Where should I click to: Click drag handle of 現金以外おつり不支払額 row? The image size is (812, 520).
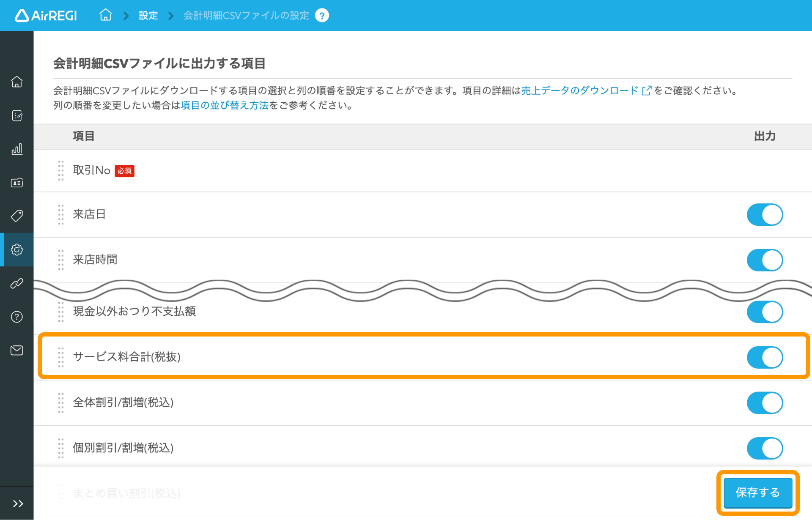[x=61, y=312]
